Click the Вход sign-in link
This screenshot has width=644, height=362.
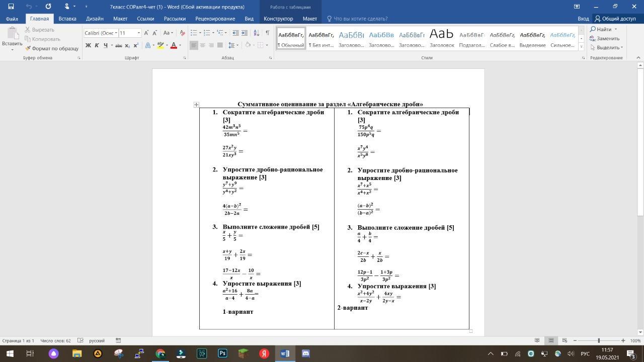[x=583, y=19]
